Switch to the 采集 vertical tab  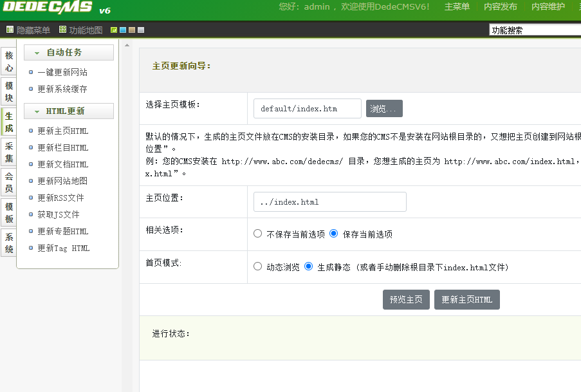[x=9, y=152]
